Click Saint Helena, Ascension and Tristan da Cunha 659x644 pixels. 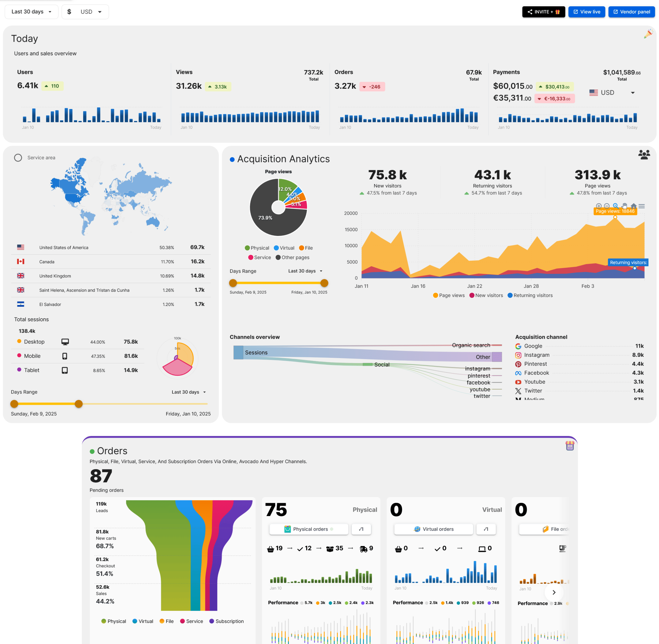(x=84, y=290)
